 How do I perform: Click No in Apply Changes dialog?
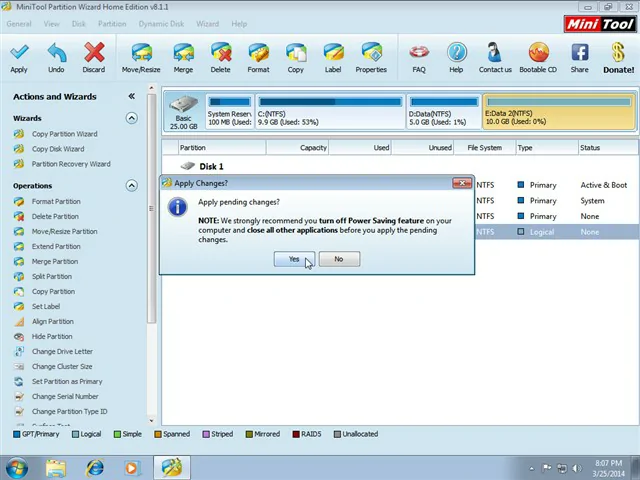(x=338, y=259)
